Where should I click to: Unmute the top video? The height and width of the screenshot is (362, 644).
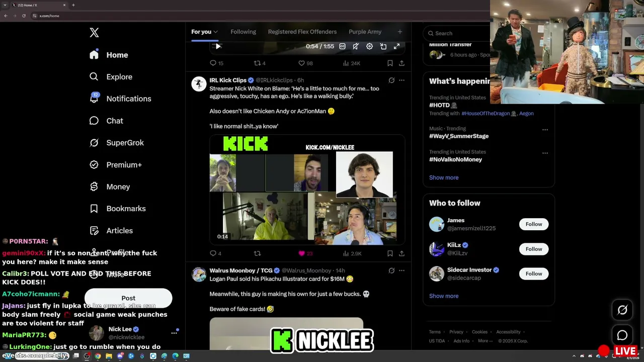pos(356,46)
